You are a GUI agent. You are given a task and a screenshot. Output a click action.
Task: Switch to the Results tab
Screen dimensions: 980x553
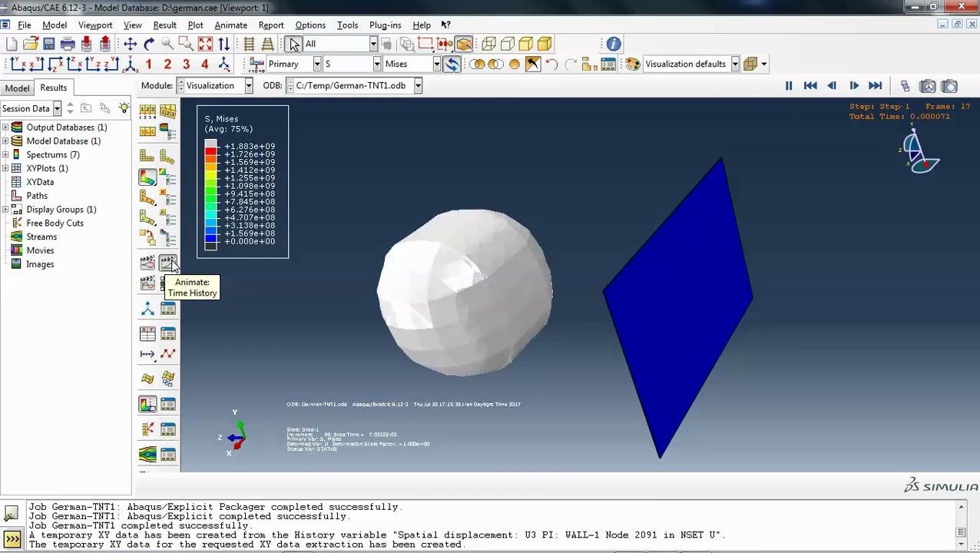click(x=54, y=88)
